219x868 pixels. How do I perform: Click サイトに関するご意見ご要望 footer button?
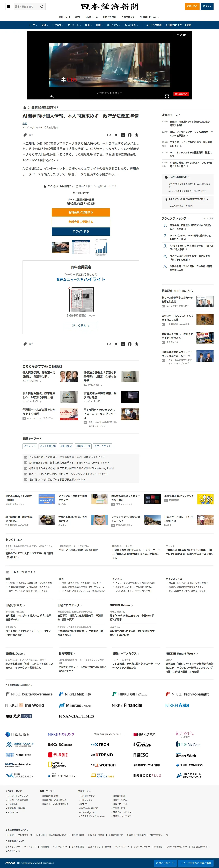[196, 863]
